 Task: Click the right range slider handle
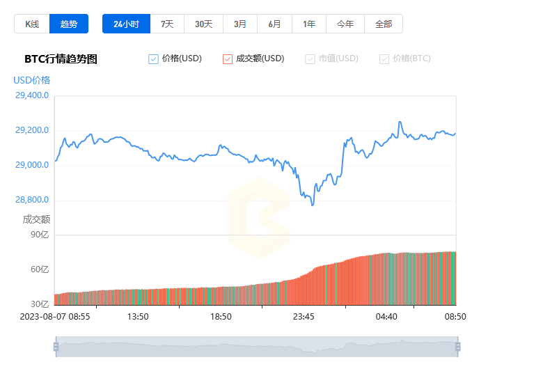coord(457,347)
